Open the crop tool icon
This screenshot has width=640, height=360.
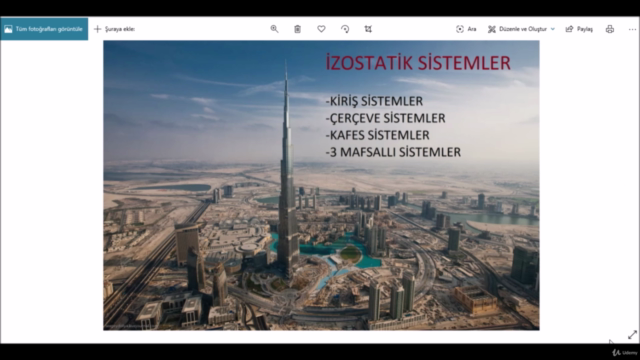[368, 29]
